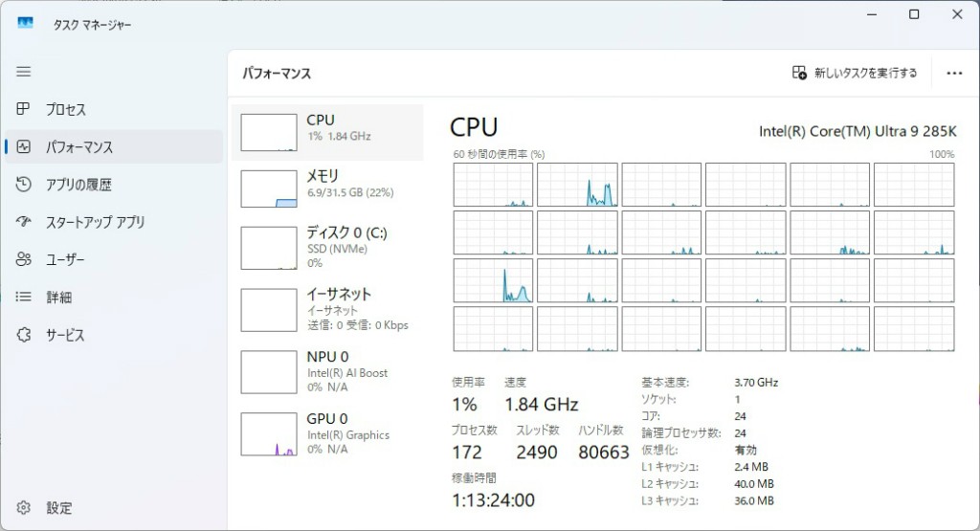Select ディスク 0 (C:) performance item
The height and width of the screenshot is (531, 980).
tap(327, 248)
